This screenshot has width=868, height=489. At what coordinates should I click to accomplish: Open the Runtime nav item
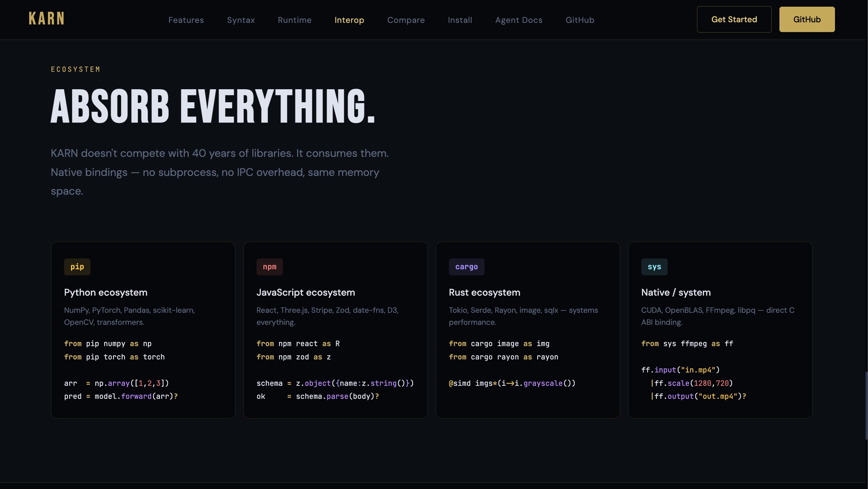pos(295,20)
